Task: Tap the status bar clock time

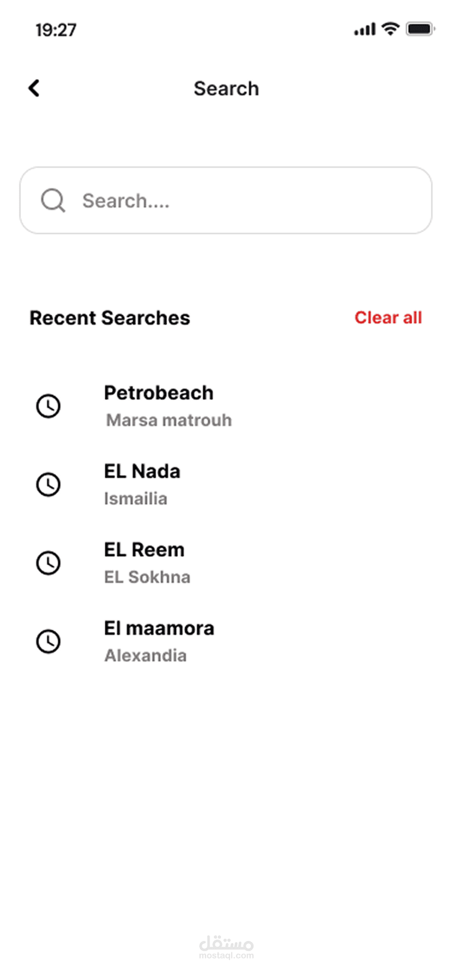Action: (x=56, y=29)
